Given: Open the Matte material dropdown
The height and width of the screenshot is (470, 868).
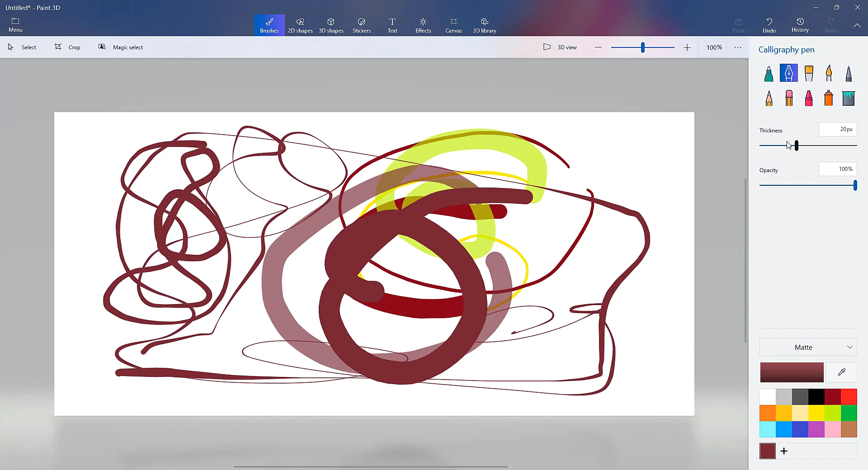Looking at the screenshot, I should (808, 347).
